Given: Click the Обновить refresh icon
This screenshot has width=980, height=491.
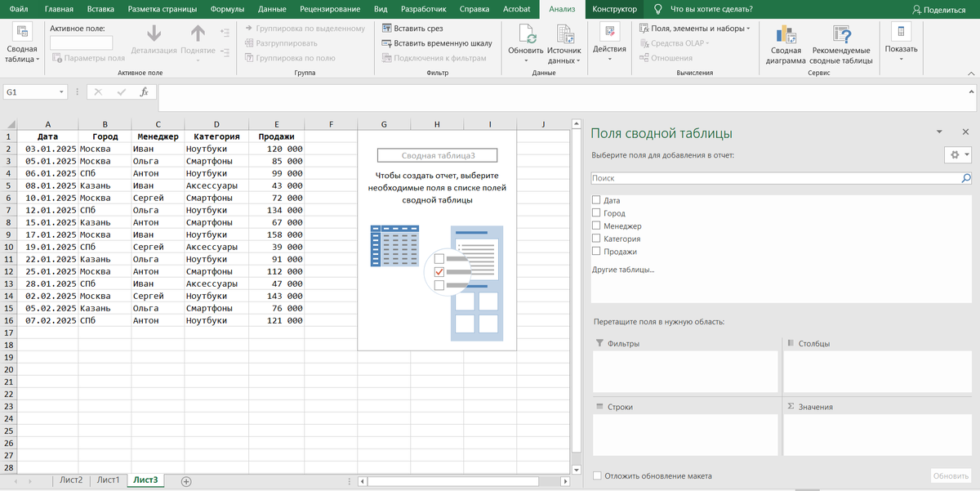Looking at the screenshot, I should tap(526, 35).
